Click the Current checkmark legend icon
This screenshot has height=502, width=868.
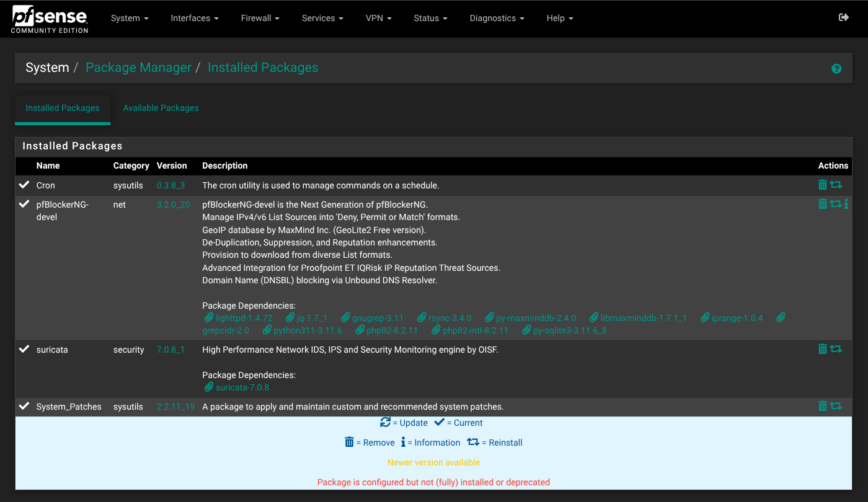click(x=439, y=422)
